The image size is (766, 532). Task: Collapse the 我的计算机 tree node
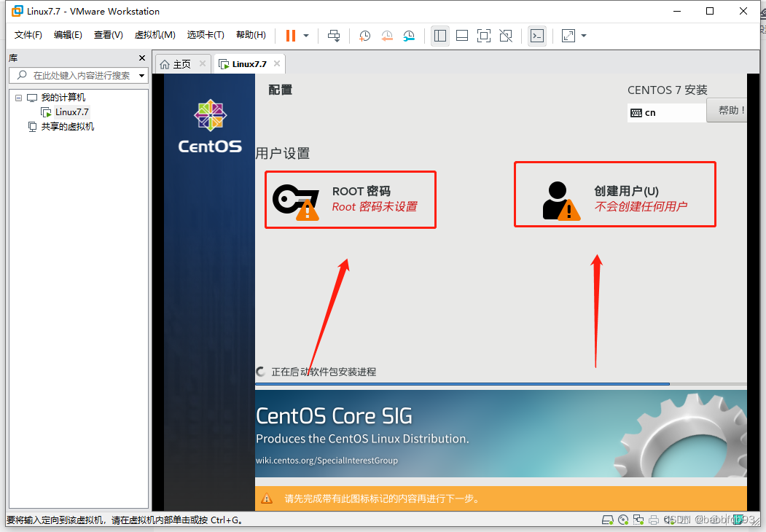pyautogui.click(x=18, y=98)
